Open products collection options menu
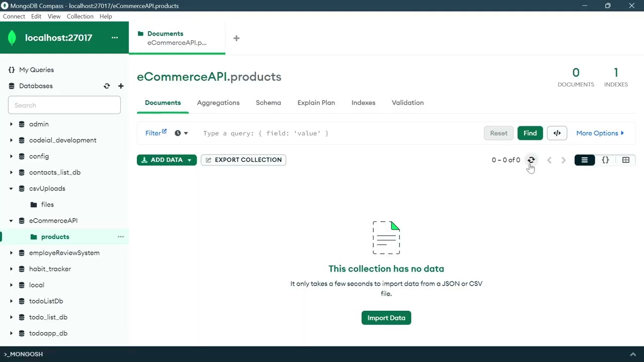Image resolution: width=644 pixels, height=362 pixels. click(121, 237)
